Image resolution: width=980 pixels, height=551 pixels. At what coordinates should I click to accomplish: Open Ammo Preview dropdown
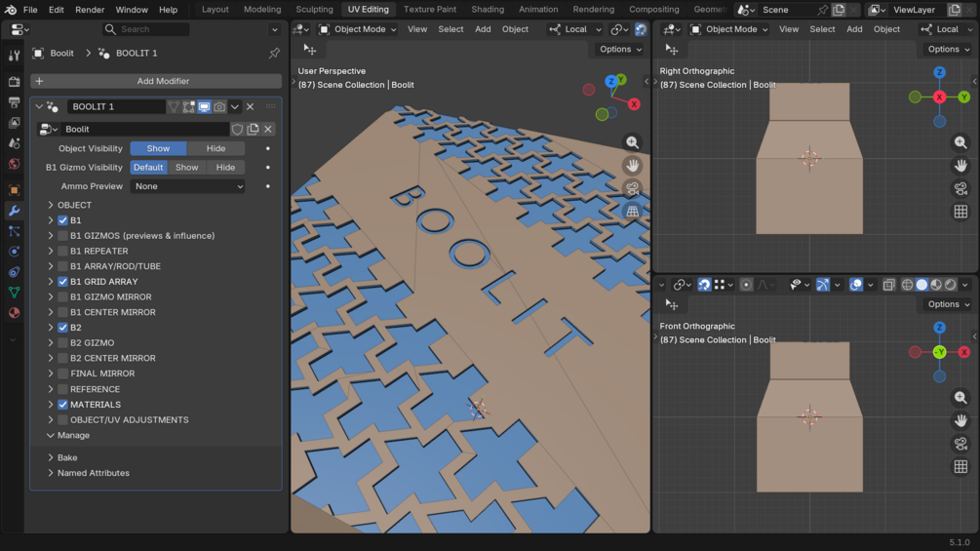187,186
